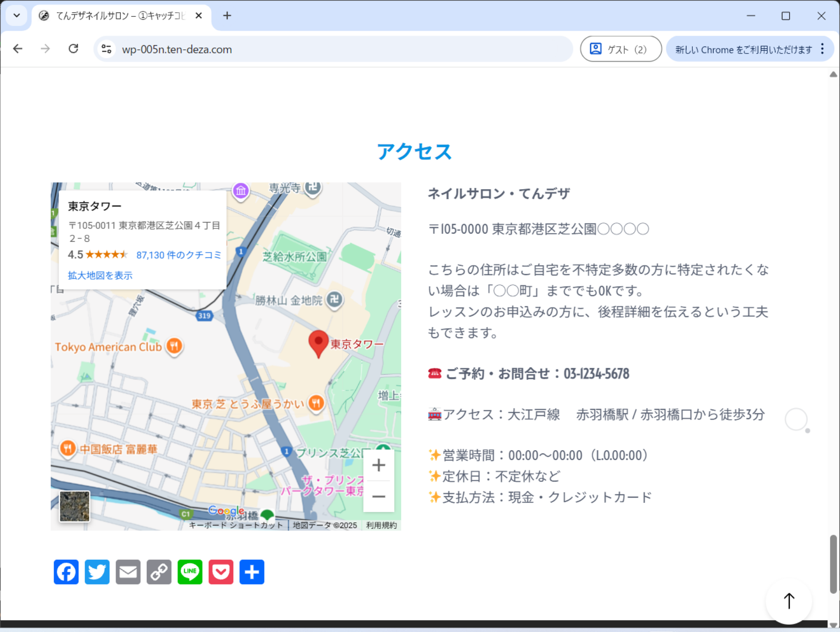
Task: Open more share options plus icon
Action: point(251,572)
